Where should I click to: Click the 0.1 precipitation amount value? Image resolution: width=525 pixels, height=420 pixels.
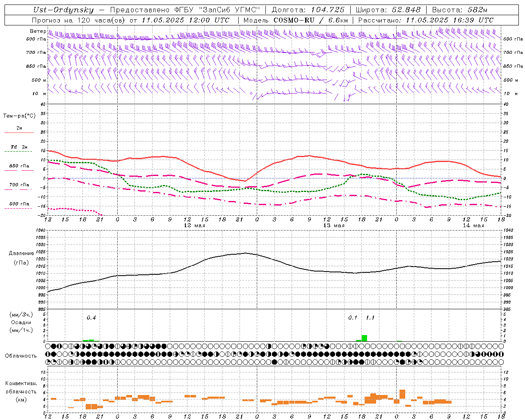353,317
